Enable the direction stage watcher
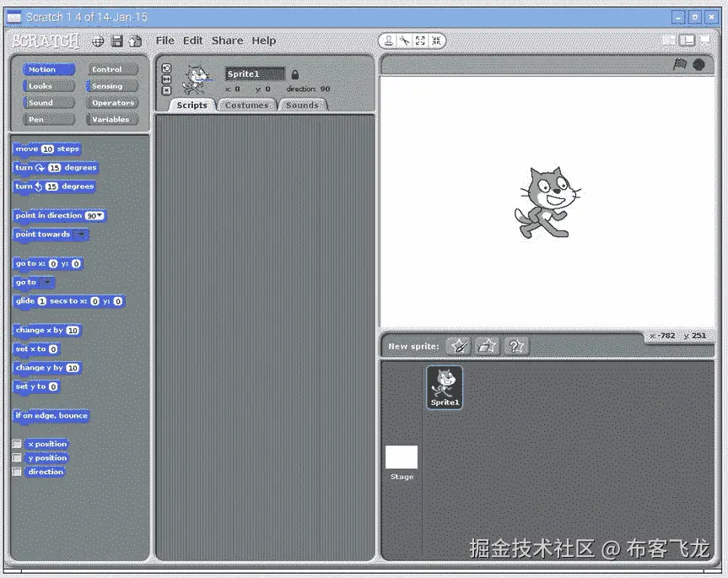Image resolution: width=728 pixels, height=578 pixels. click(x=18, y=471)
